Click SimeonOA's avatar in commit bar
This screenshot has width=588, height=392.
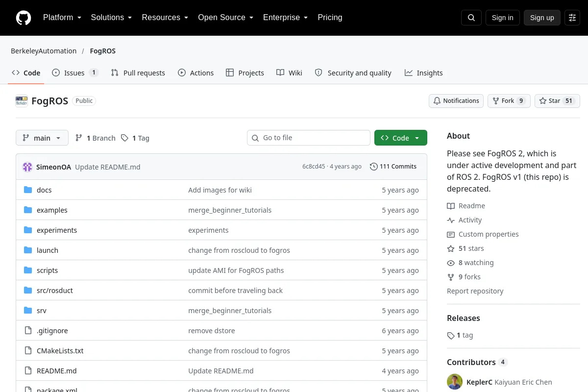(27, 167)
